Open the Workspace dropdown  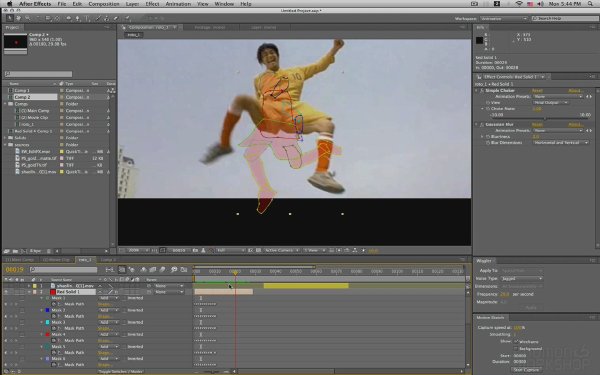[x=504, y=18]
